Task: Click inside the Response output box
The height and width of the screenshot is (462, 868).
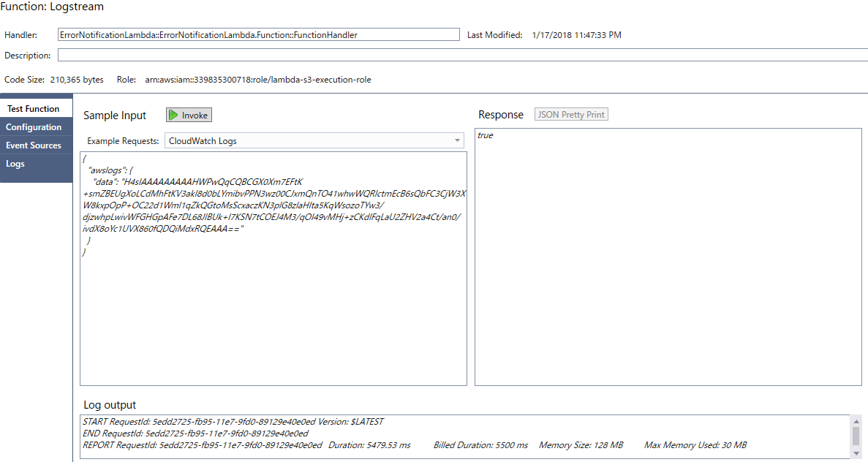Action: 668,257
